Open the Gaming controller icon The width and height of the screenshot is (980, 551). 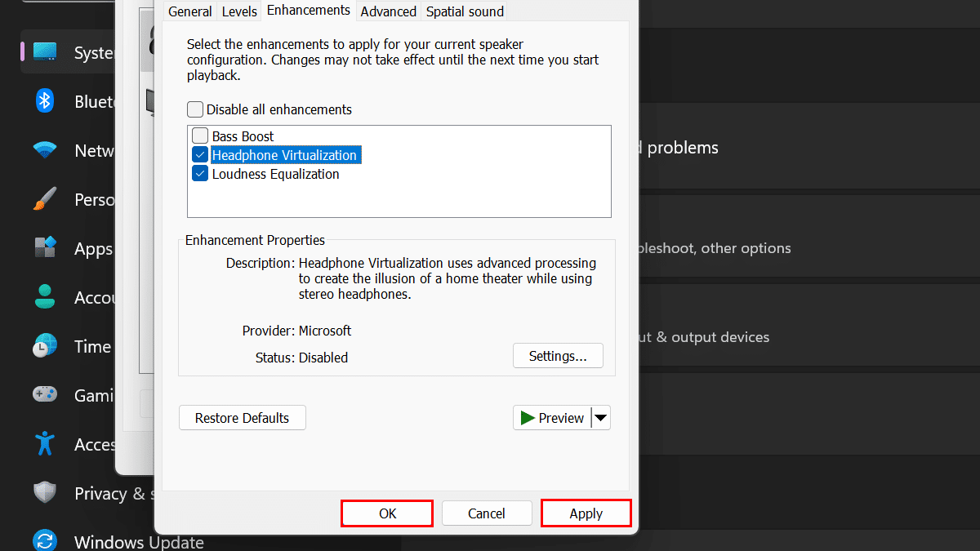[45, 395]
